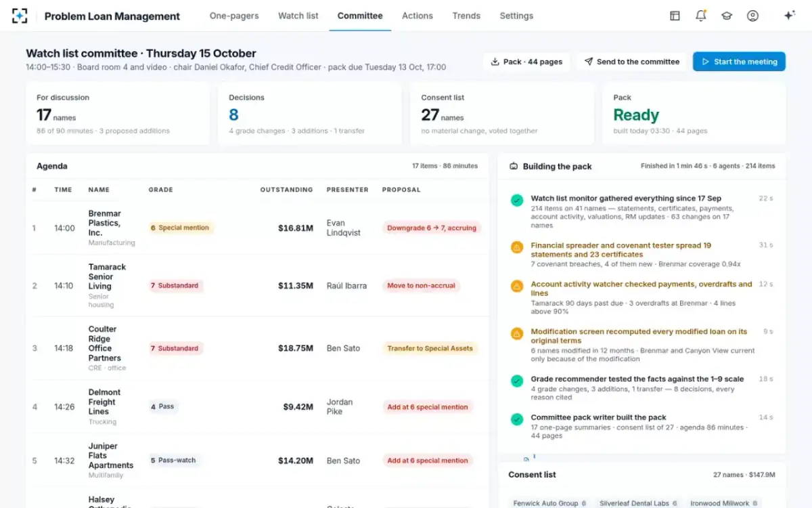Click Coulter Ridge's 7 Substandard grade badge
The height and width of the screenshot is (508, 812).
(x=175, y=348)
